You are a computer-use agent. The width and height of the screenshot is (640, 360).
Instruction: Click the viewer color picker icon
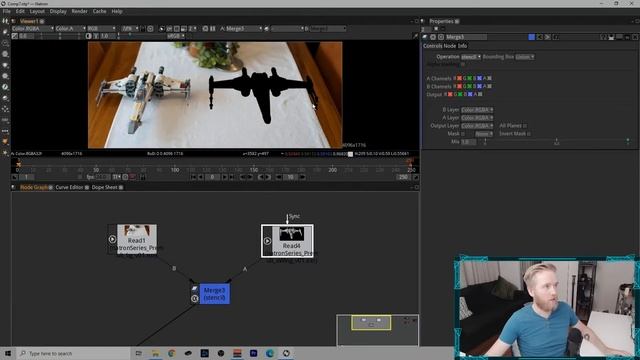click(x=415, y=36)
